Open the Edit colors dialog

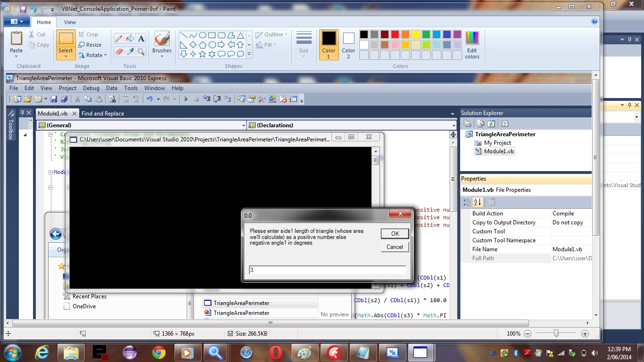pos(472,45)
